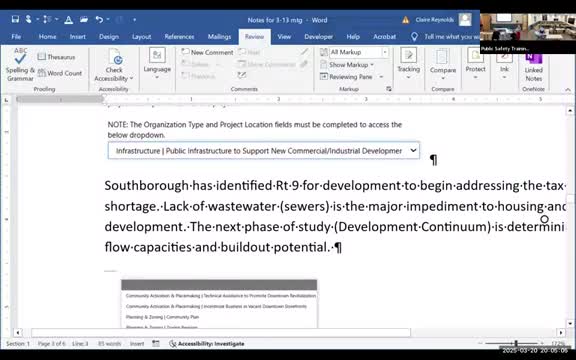Click the zoom out minus button
Image resolution: width=576 pixels, height=360 pixels.
click(480, 343)
